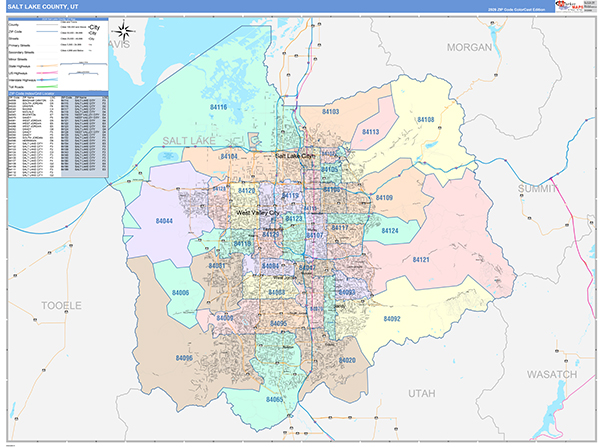Click ZIP label 84123 on the map

(x=294, y=219)
